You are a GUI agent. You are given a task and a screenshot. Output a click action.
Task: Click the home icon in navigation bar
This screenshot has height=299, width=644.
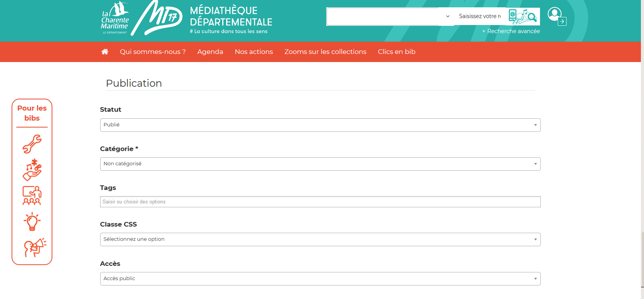tap(105, 52)
